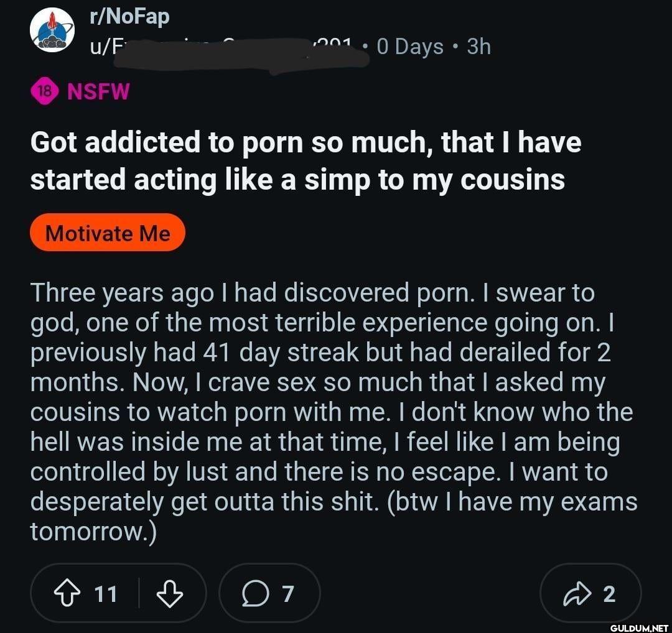The height and width of the screenshot is (633, 672).
Task: Click the pink 18+ badge icon
Action: 44,91
